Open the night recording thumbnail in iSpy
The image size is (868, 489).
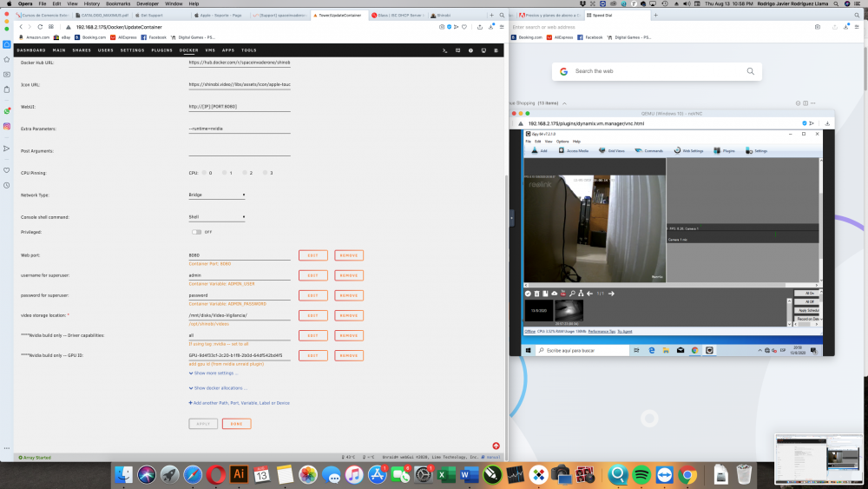[x=569, y=311]
